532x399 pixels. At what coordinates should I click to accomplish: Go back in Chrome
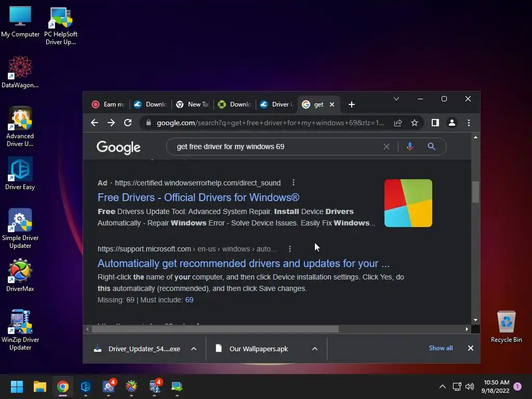click(x=95, y=123)
